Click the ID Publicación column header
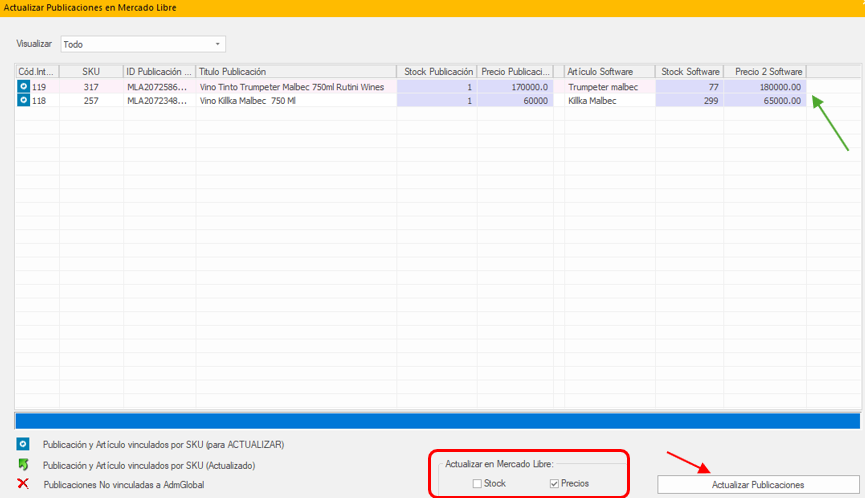 point(159,72)
